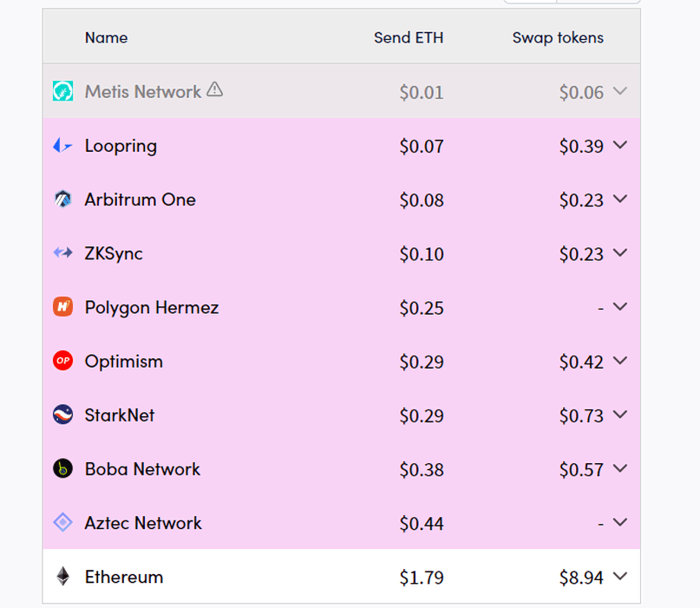
Task: Expand the Optimism row details
Action: point(620,360)
